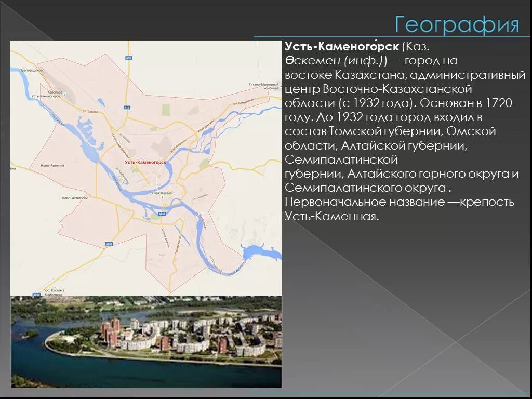Click the text 'центр Восточно-Казахстанской'
Image resolution: width=532 pixels, height=399 pixels.
(378, 89)
